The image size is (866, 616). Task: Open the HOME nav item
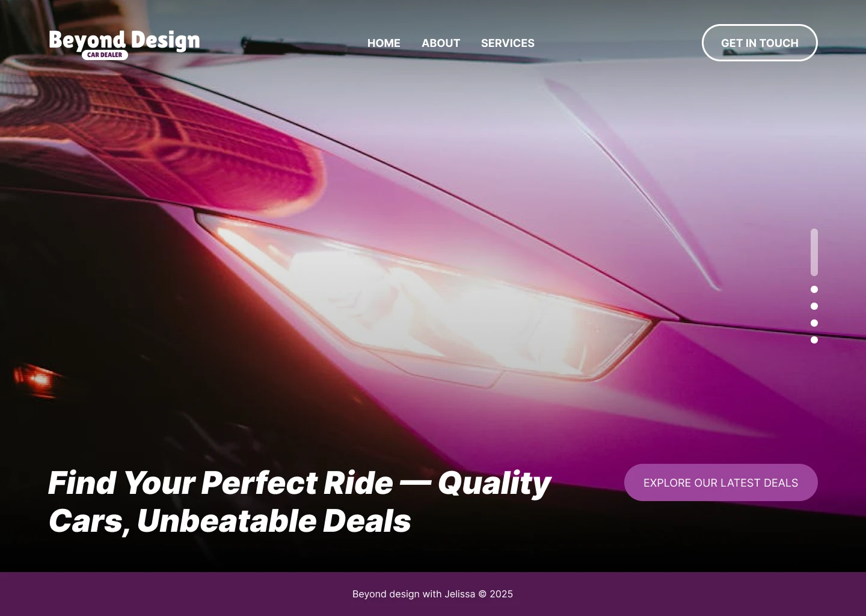click(384, 43)
